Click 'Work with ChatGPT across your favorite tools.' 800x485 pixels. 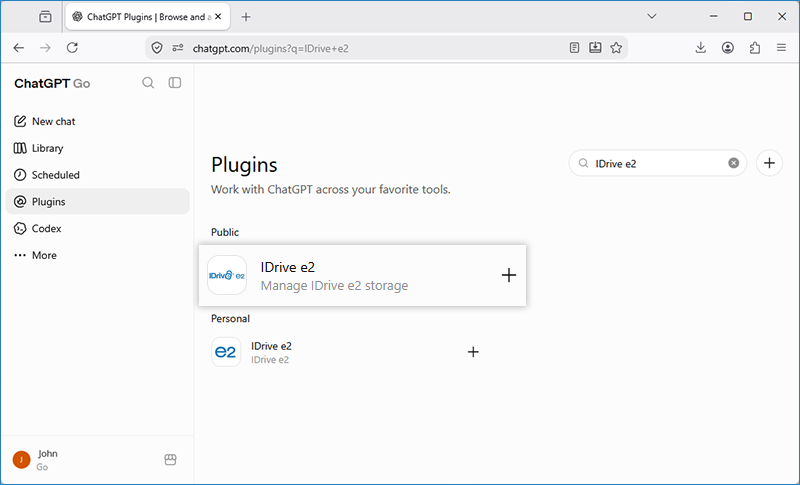tap(331, 190)
